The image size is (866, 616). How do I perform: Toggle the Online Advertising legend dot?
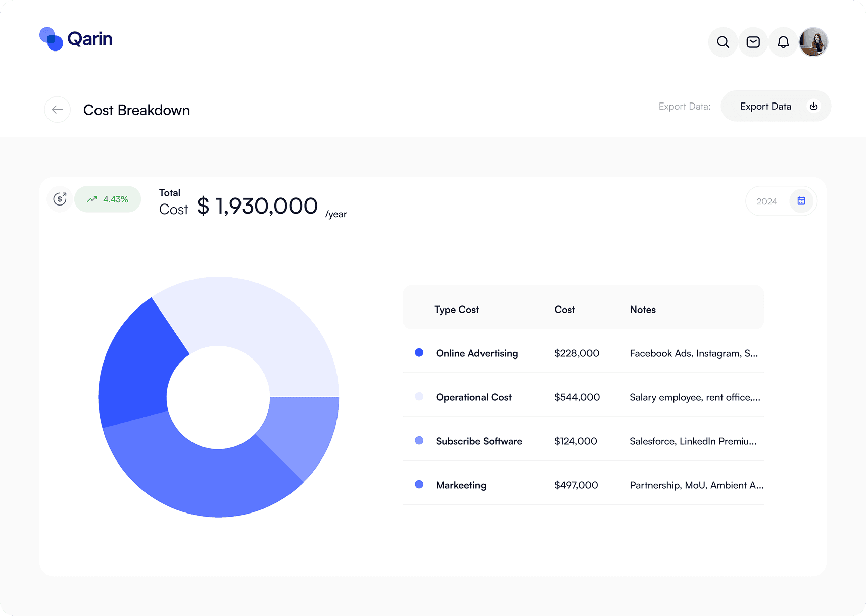click(x=419, y=352)
